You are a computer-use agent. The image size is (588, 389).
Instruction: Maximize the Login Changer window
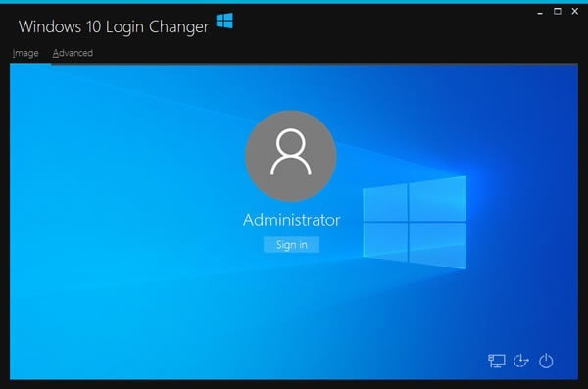pyautogui.click(x=558, y=11)
